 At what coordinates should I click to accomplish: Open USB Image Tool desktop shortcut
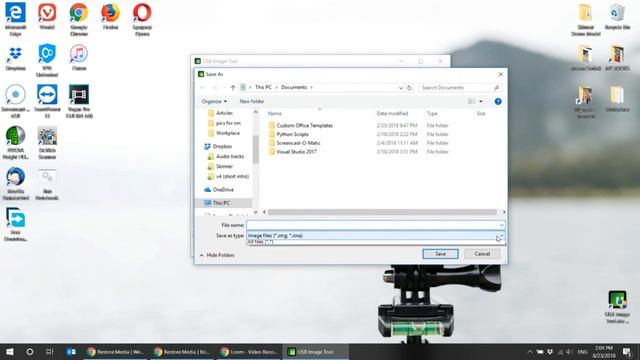click(x=618, y=307)
